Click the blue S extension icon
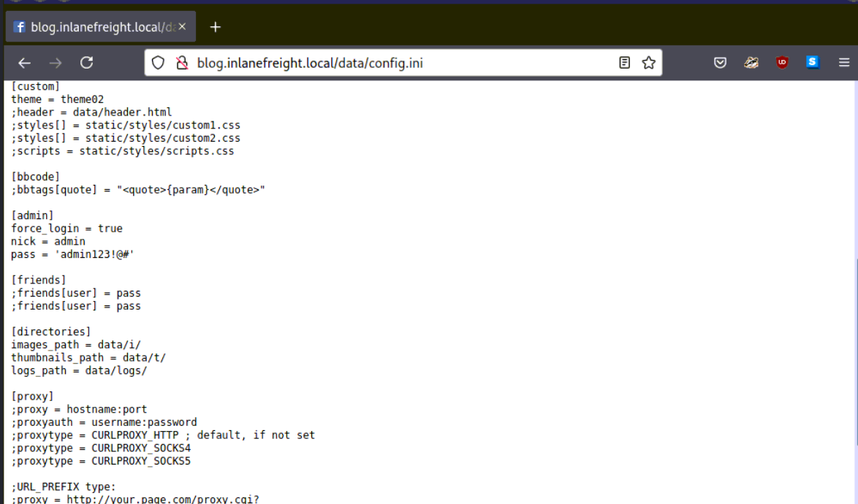858x504 pixels. [x=813, y=62]
